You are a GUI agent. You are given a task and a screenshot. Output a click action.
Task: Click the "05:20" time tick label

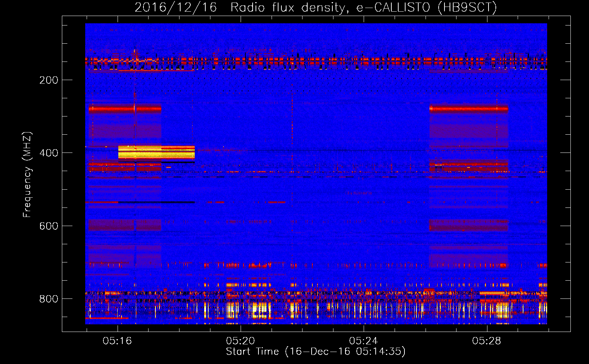[240, 341]
